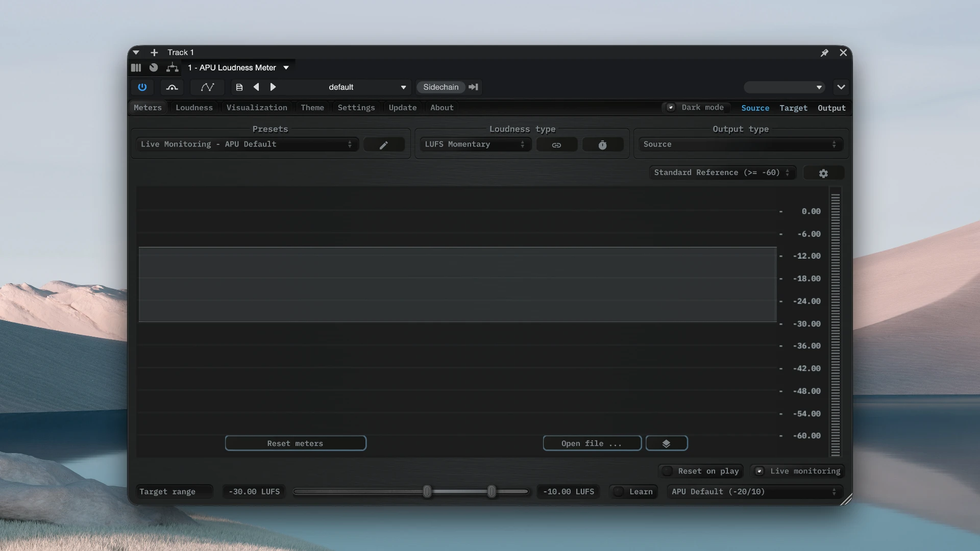Click the save preset file icon

239,87
